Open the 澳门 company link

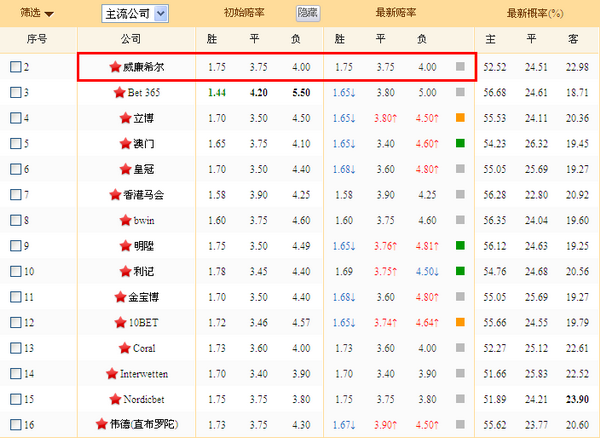click(x=144, y=143)
